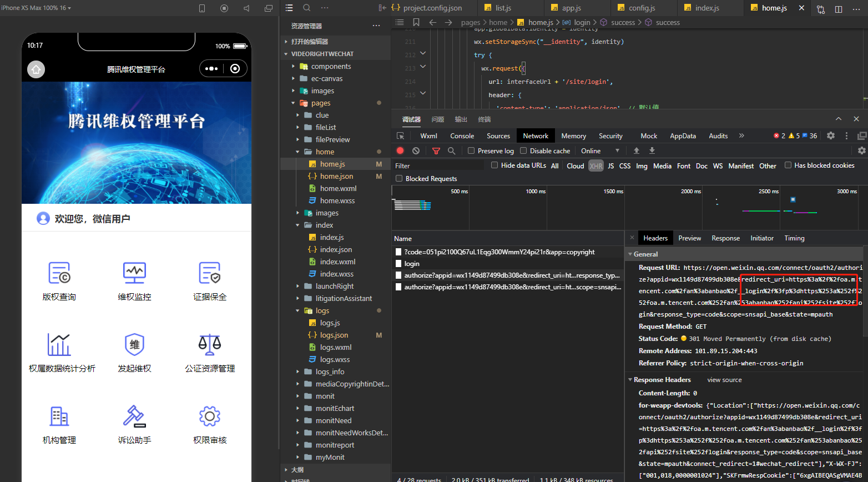Select the ?code=051pi... request row
Viewport: 868px width, 482px height.
pyautogui.click(x=508, y=252)
